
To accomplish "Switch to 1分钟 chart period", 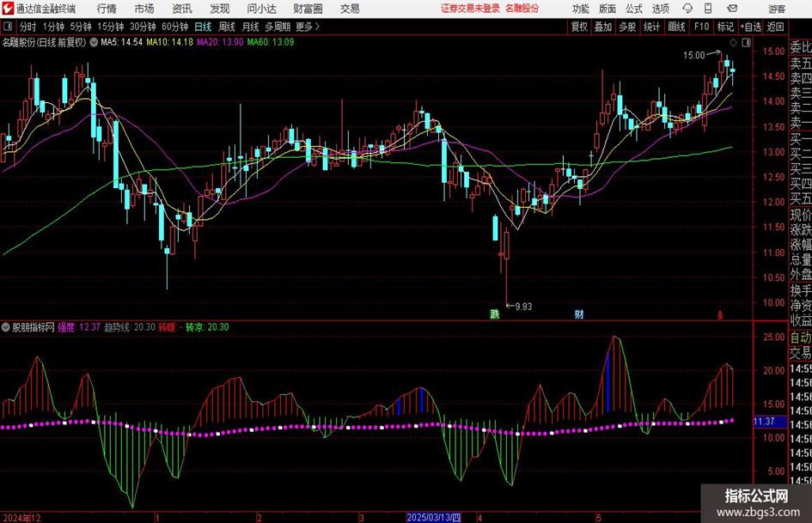I will click(53, 27).
